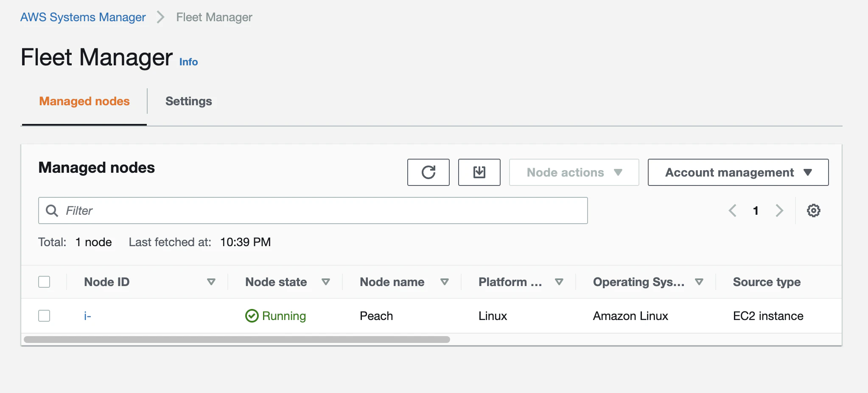Click the Peach node name cell
Screen dimensions: 868x393
coord(376,316)
